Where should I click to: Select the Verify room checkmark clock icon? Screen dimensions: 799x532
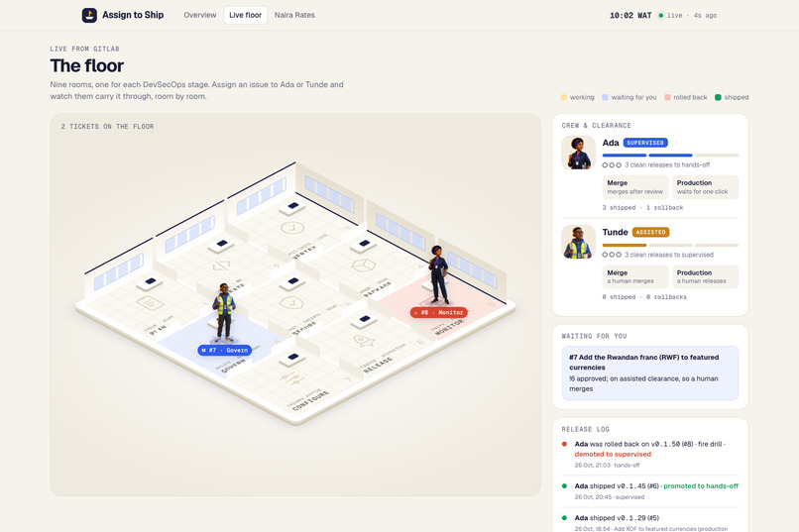(x=292, y=228)
